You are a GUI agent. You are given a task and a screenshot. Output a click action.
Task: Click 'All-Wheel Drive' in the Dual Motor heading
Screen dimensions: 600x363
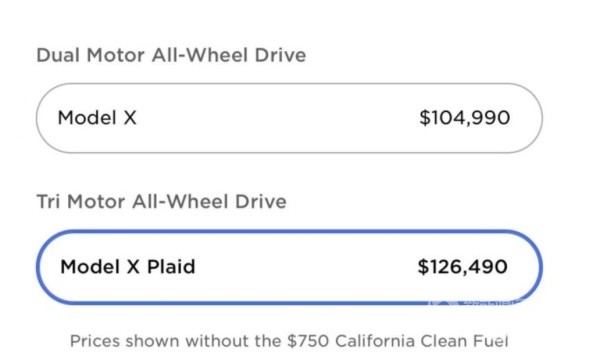click(229, 55)
